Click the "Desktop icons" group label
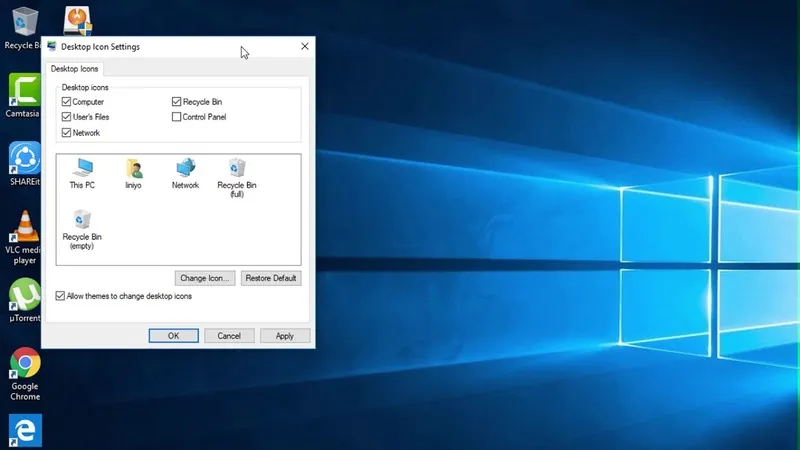800x450 pixels. pos(85,87)
